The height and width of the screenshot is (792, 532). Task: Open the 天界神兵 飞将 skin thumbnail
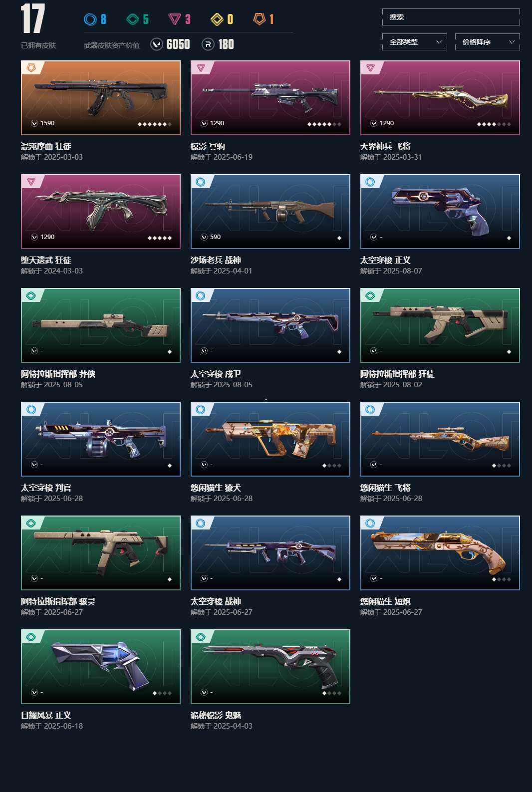coord(440,98)
